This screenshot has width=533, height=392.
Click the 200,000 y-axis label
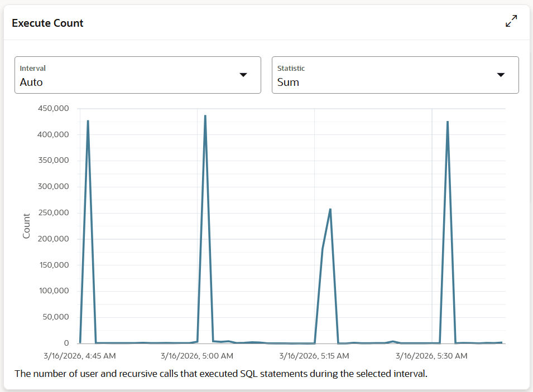point(54,239)
